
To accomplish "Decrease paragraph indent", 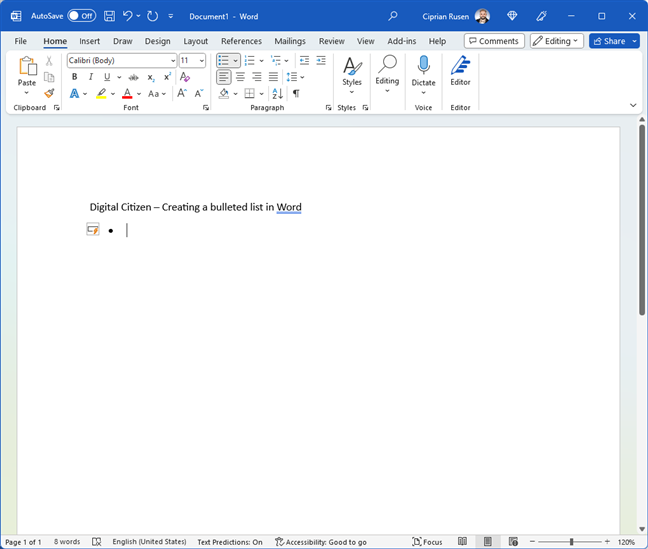I will pyautogui.click(x=304, y=61).
